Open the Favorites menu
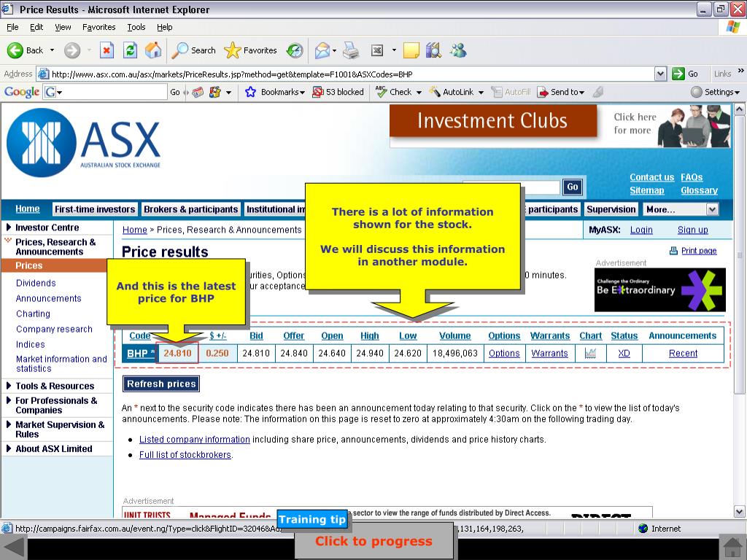 coord(98,27)
